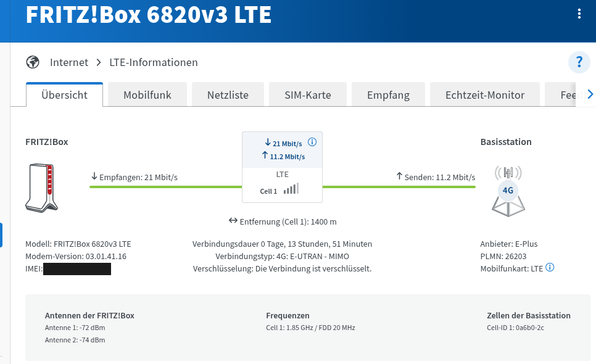Click the Cell 1 signal strength bars
This screenshot has height=364, width=596.
(x=291, y=188)
